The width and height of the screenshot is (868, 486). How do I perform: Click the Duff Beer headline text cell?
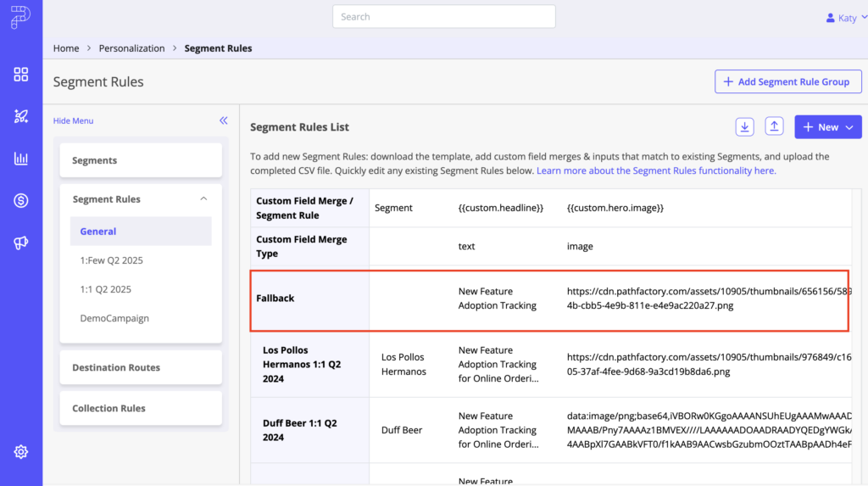point(498,430)
